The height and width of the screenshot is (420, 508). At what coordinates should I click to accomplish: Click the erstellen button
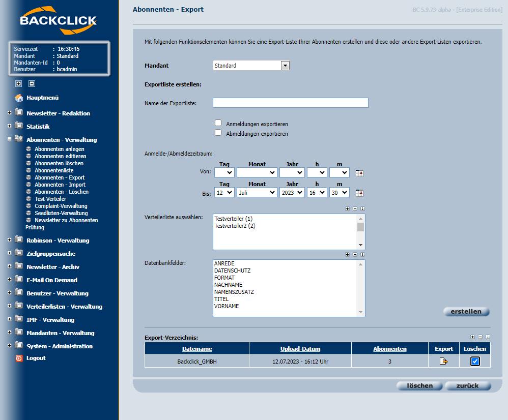click(x=466, y=312)
